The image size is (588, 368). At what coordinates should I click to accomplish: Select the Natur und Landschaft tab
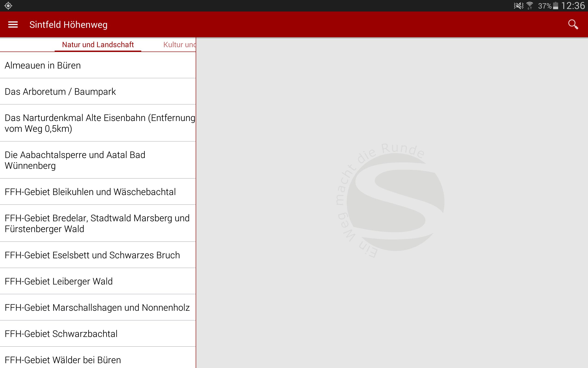98,45
